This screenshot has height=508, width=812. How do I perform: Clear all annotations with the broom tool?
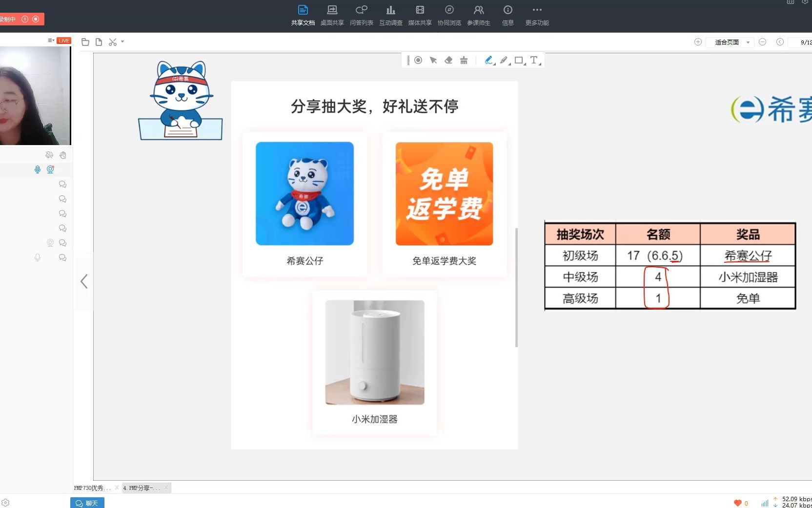(464, 60)
